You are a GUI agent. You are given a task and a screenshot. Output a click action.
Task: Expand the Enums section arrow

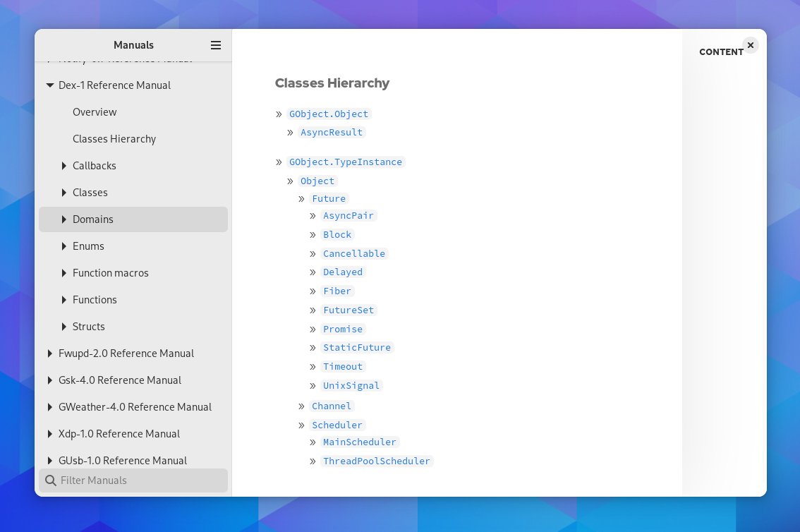tap(63, 246)
